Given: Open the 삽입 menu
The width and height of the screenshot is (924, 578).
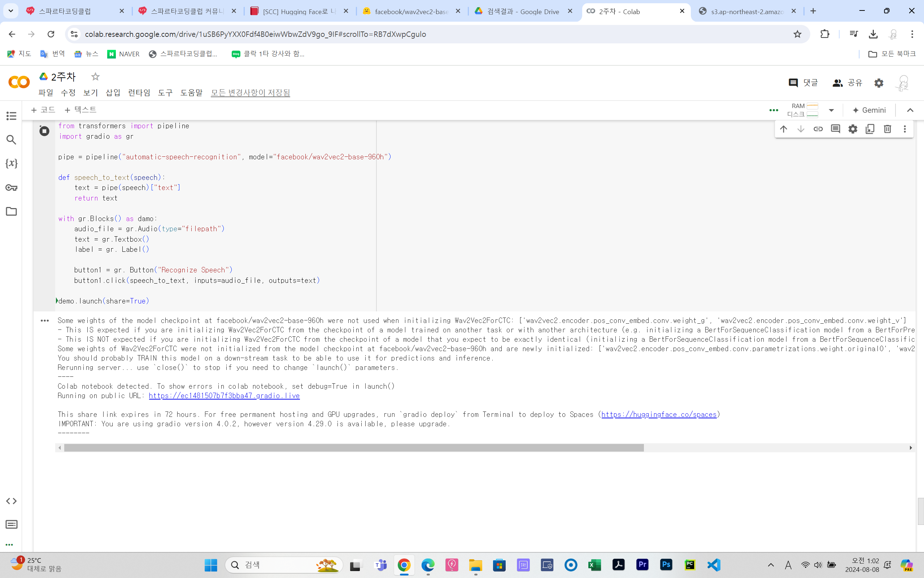Looking at the screenshot, I should point(113,92).
